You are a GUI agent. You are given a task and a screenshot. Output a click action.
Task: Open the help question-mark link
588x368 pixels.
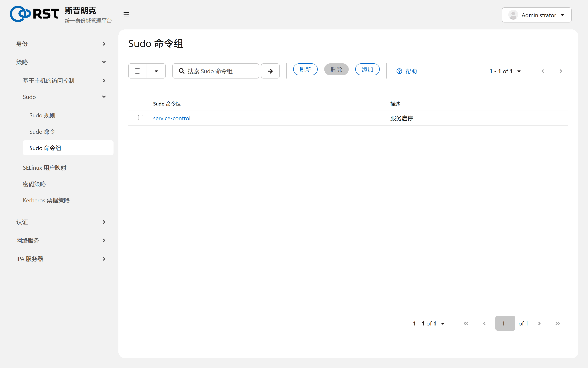[x=406, y=71]
